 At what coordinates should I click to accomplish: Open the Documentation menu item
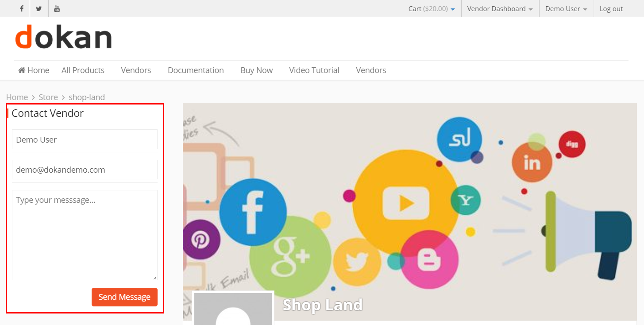(196, 70)
